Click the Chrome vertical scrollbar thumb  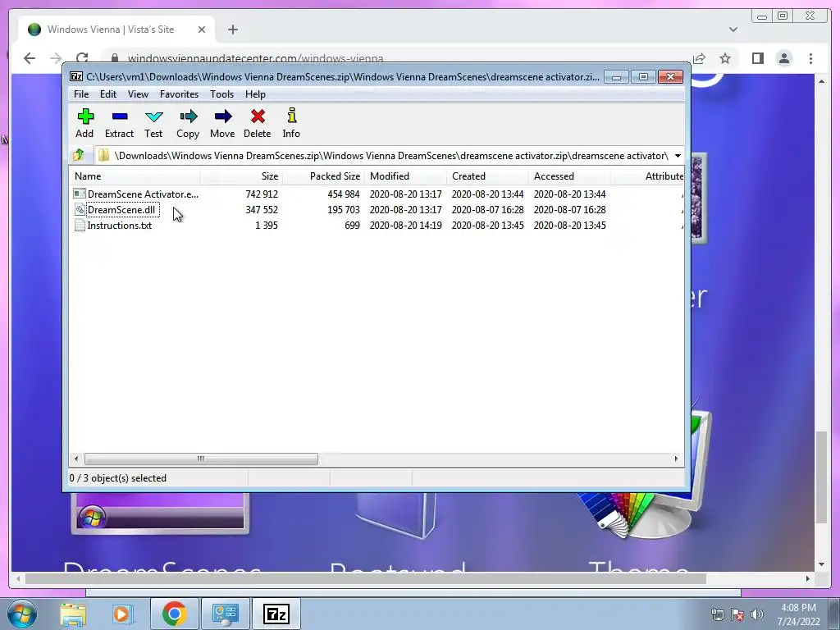coord(821,477)
